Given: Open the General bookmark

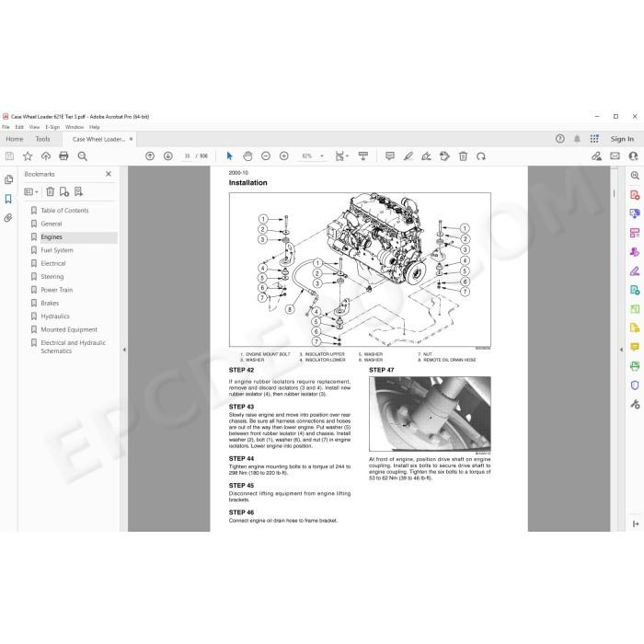Looking at the screenshot, I should 52,224.
